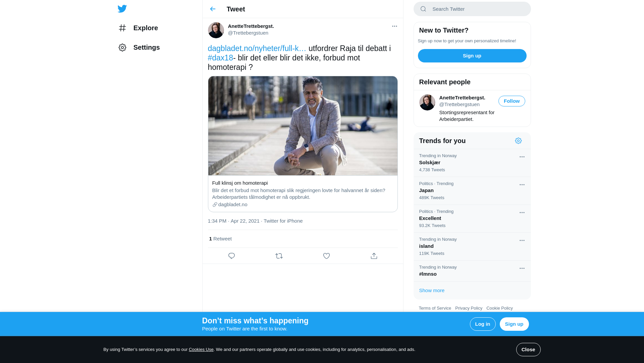Retweet using the retweet icon

(x=279, y=256)
